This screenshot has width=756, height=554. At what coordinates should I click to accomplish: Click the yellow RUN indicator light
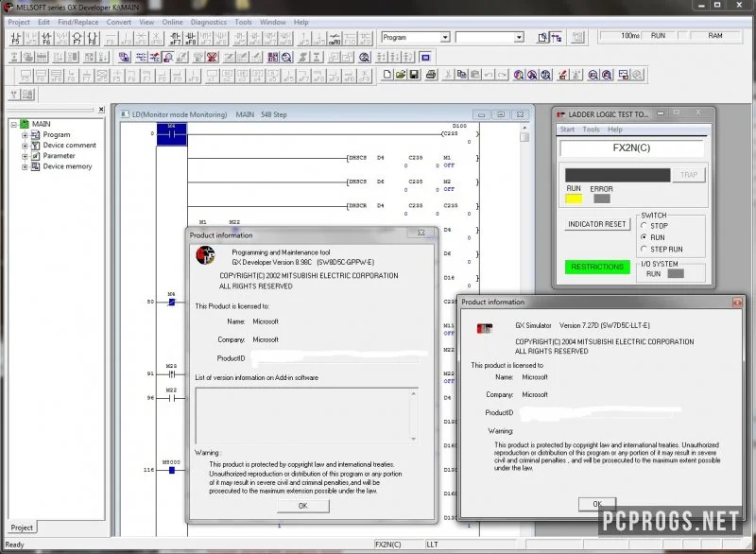point(574,199)
